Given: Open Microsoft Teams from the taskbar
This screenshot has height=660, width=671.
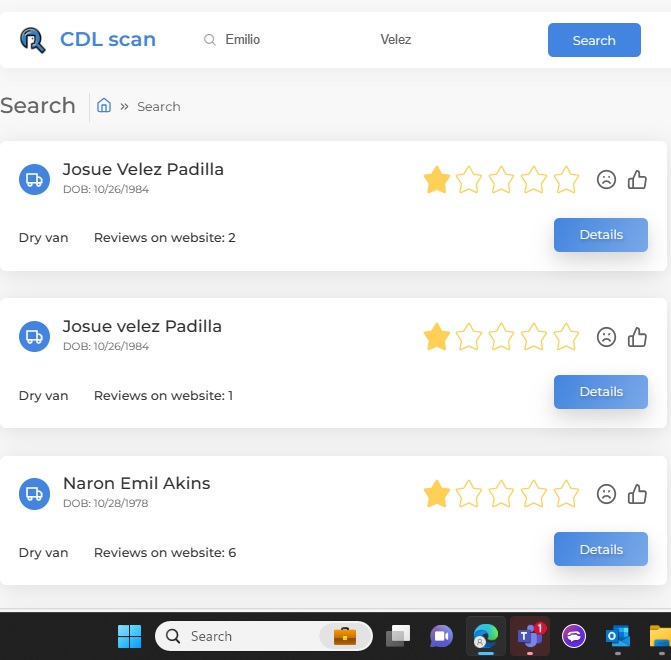Looking at the screenshot, I should 528,636.
